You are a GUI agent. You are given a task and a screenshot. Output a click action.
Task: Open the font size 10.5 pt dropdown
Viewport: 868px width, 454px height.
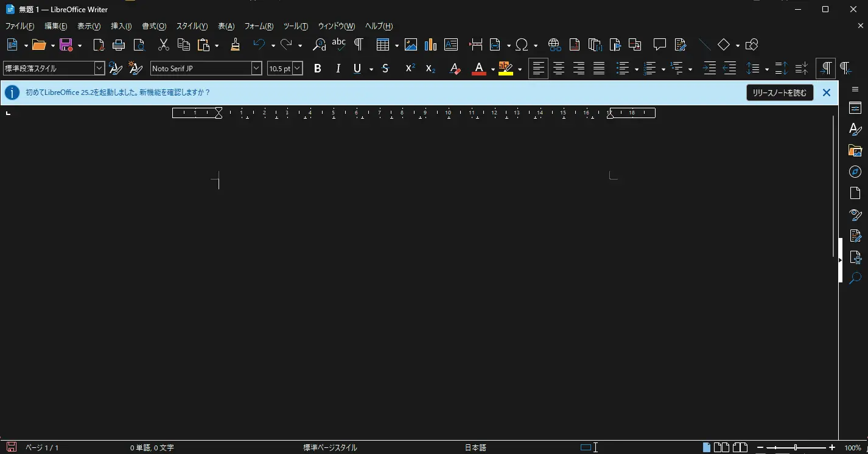pos(298,69)
